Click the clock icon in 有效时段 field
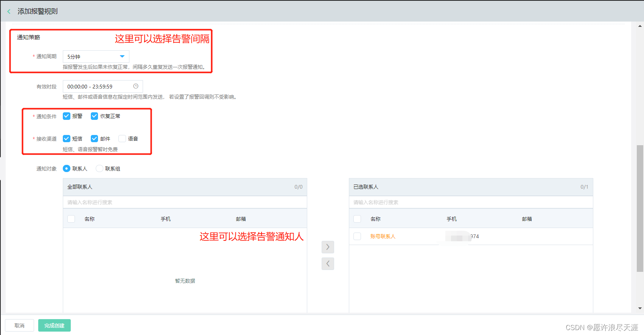This screenshot has height=335, width=644. point(136,86)
